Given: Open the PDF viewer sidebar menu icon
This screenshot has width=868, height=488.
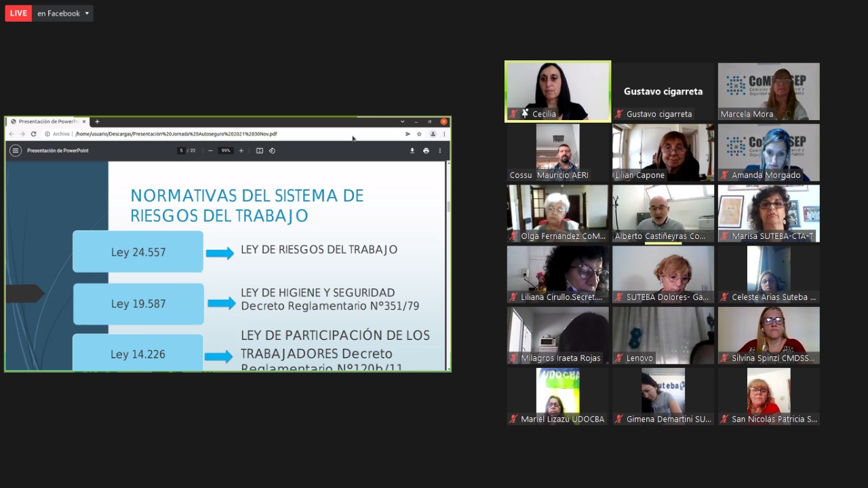Looking at the screenshot, I should (x=15, y=151).
